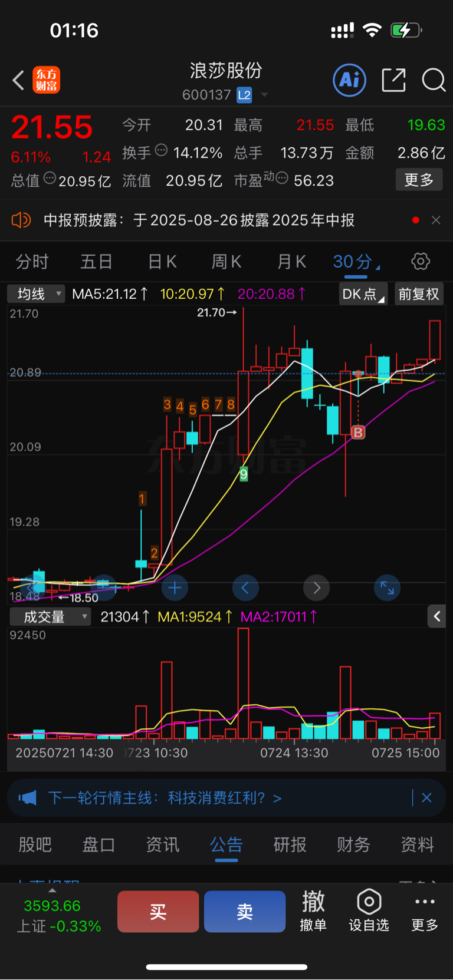Open bottom 更多 three-dot menu

tap(425, 911)
